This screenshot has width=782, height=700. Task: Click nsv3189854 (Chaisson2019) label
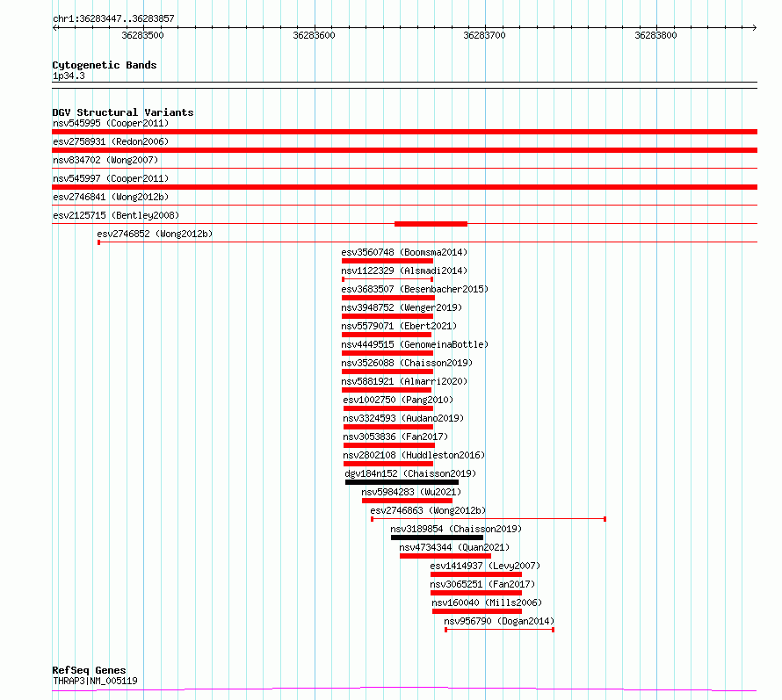[x=456, y=529]
